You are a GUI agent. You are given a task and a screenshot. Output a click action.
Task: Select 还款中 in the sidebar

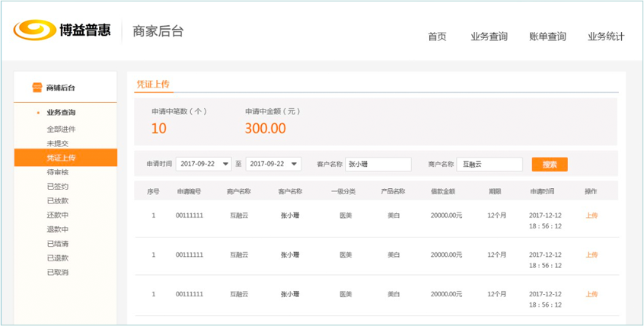pyautogui.click(x=57, y=215)
